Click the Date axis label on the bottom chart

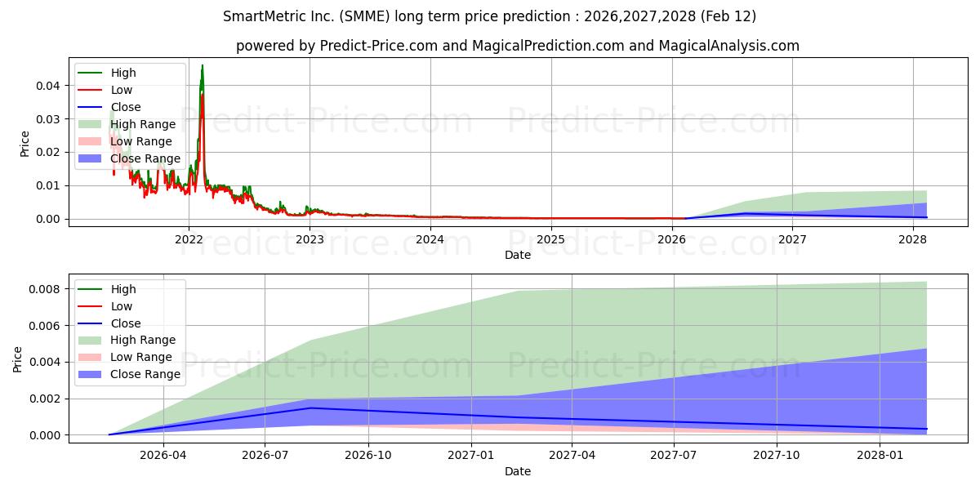(517, 471)
